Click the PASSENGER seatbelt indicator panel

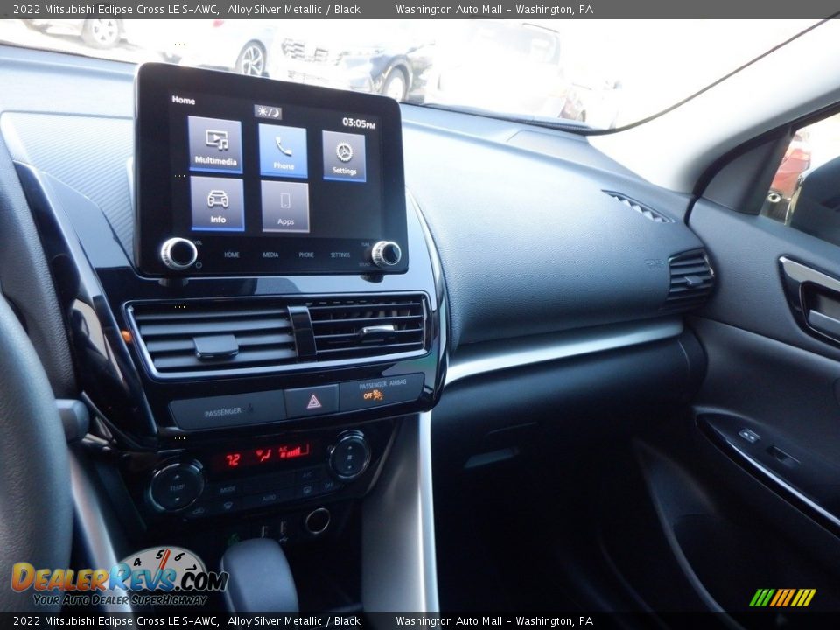tap(227, 411)
